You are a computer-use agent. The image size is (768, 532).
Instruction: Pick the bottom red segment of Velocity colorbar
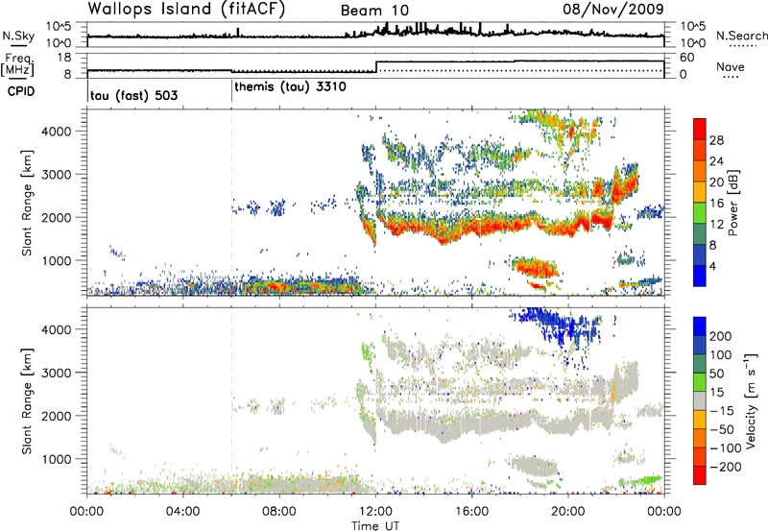click(700, 475)
